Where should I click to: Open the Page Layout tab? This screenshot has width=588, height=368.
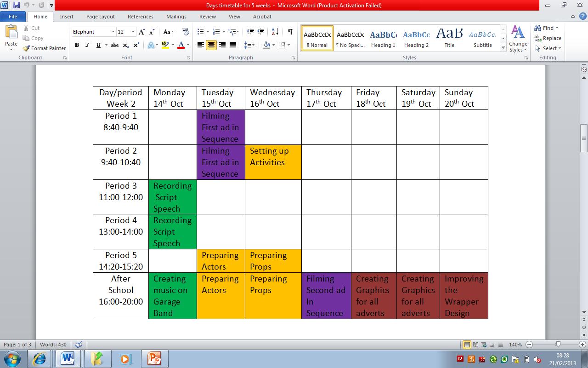tap(100, 17)
